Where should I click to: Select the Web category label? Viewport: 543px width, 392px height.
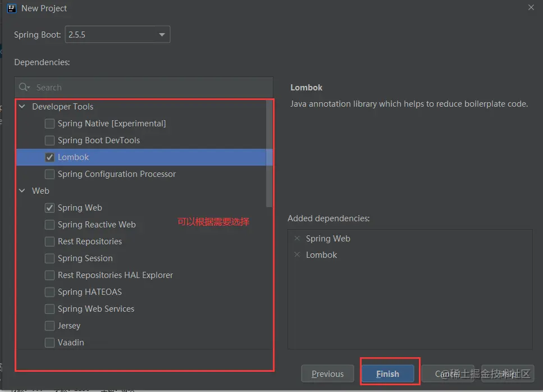coord(40,191)
